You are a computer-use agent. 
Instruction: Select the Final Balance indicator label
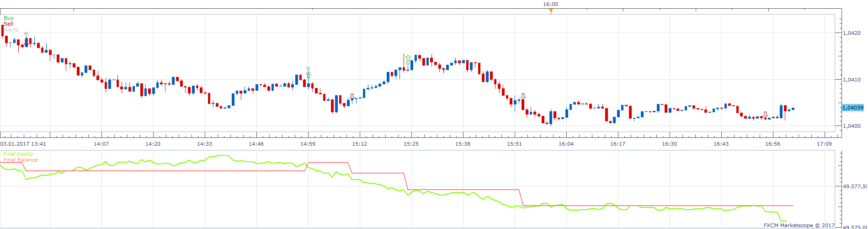[x=21, y=160]
